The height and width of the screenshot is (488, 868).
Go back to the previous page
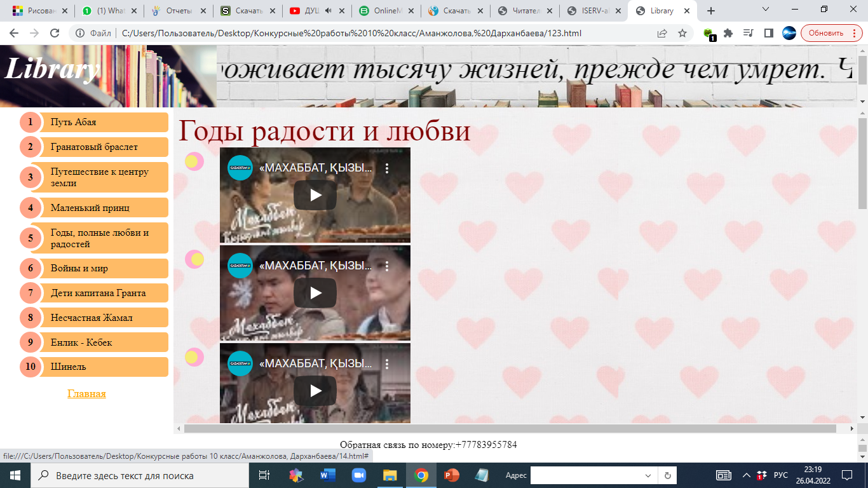14,33
